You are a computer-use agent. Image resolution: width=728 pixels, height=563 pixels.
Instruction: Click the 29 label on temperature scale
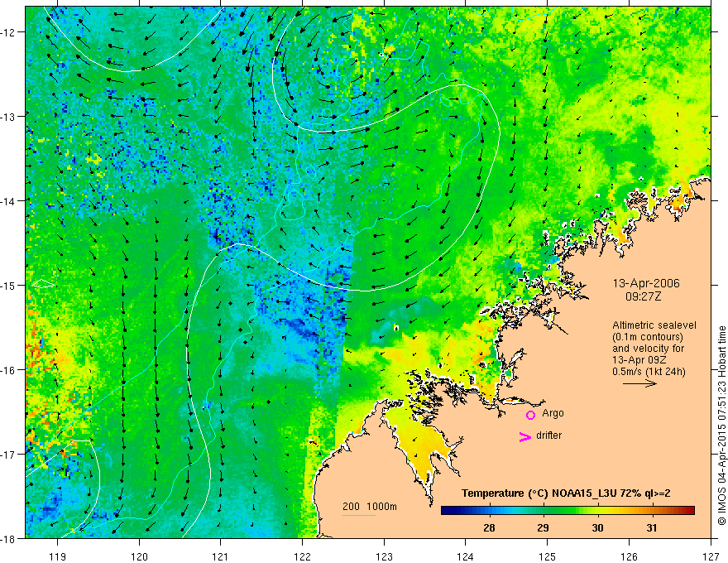pyautogui.click(x=543, y=527)
